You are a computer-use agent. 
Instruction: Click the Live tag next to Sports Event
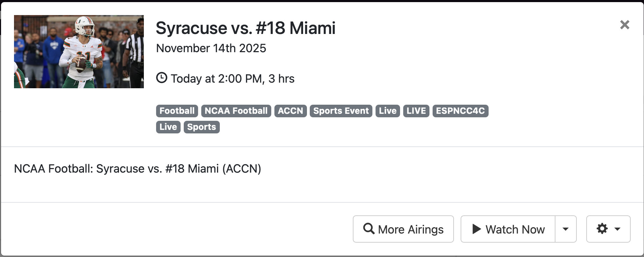[387, 111]
